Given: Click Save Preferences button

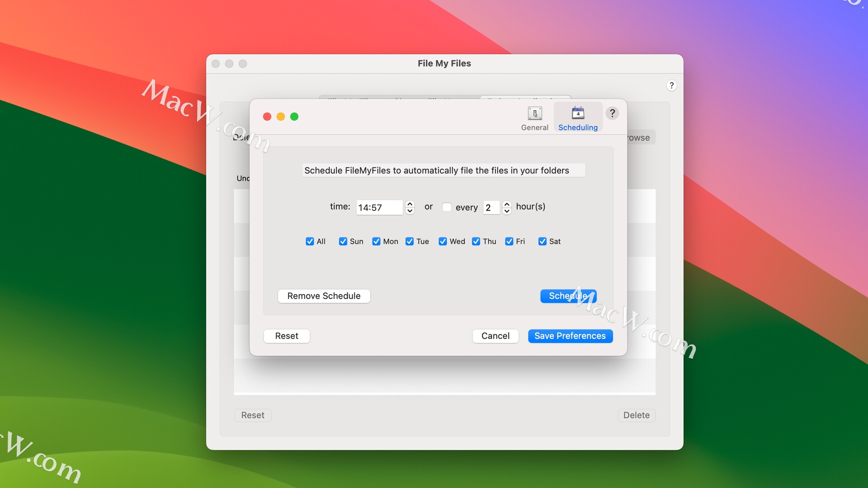Looking at the screenshot, I should [570, 336].
